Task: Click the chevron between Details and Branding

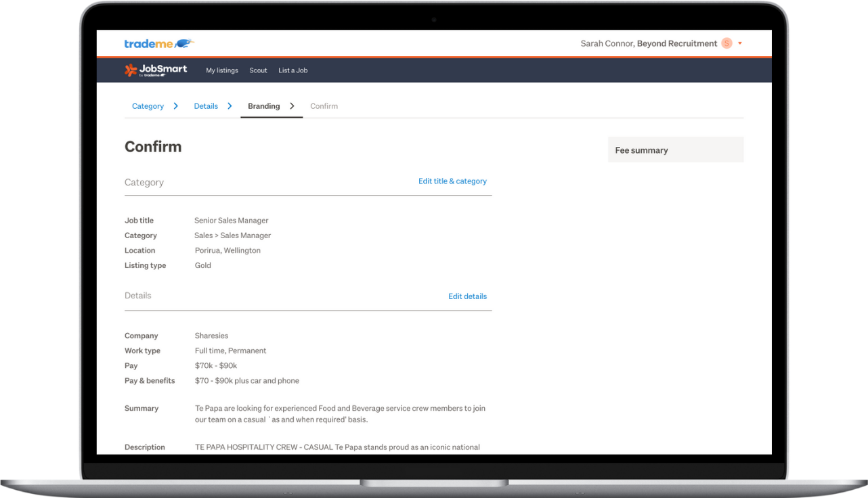Action: click(230, 106)
